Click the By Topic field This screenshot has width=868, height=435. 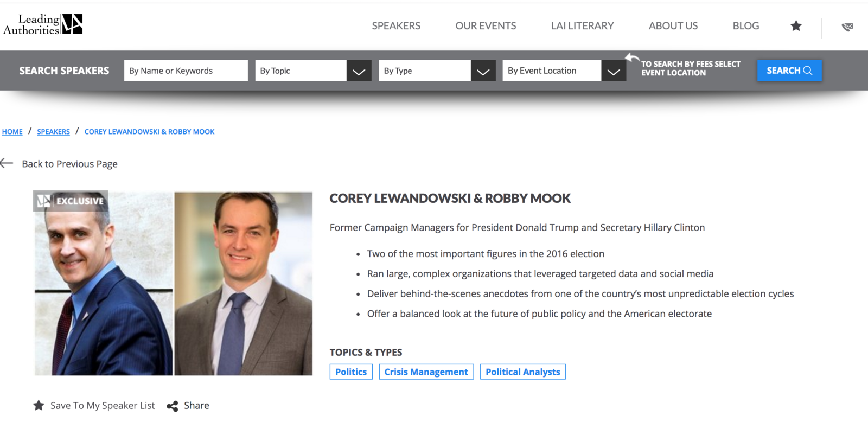coord(301,71)
